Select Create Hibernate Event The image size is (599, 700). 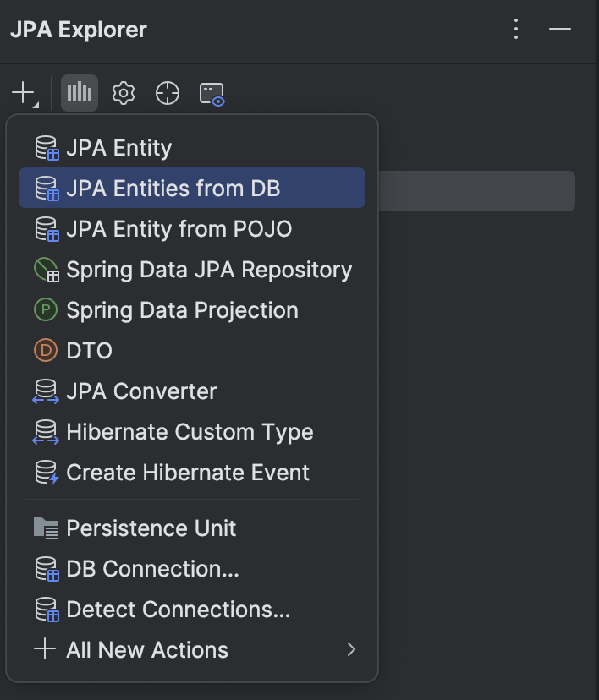click(x=192, y=473)
